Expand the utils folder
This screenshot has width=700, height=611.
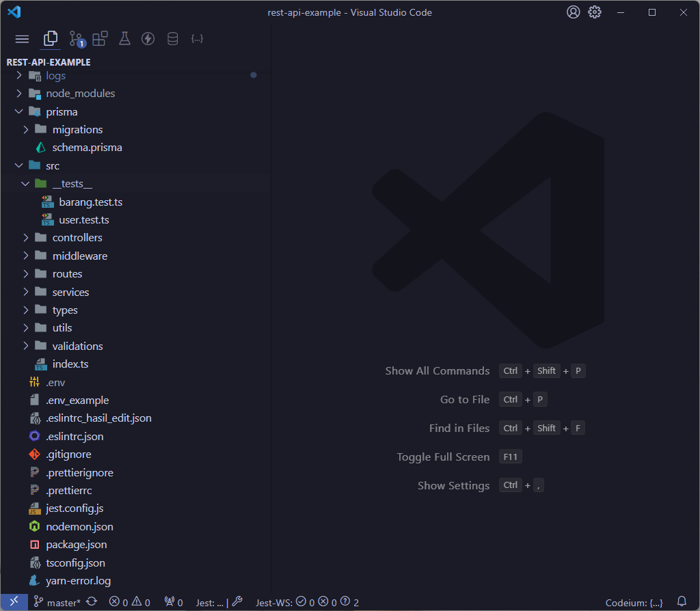click(135, 327)
